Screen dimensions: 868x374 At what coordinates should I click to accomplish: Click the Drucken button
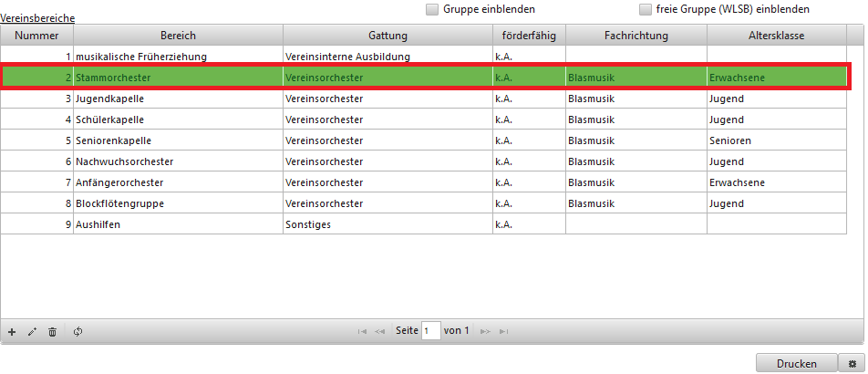click(796, 363)
